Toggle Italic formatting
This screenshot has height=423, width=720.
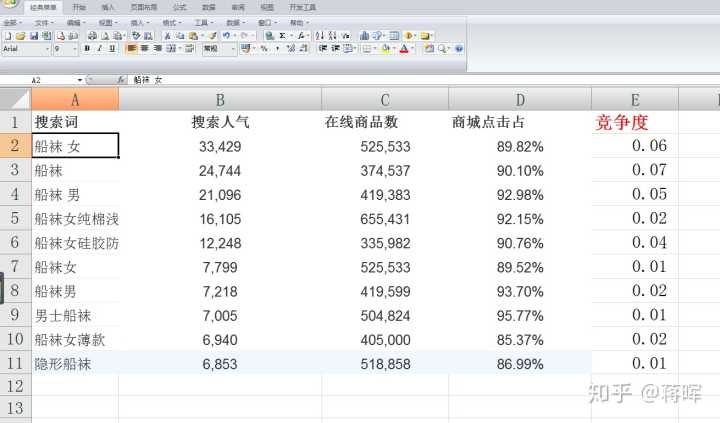(99, 48)
